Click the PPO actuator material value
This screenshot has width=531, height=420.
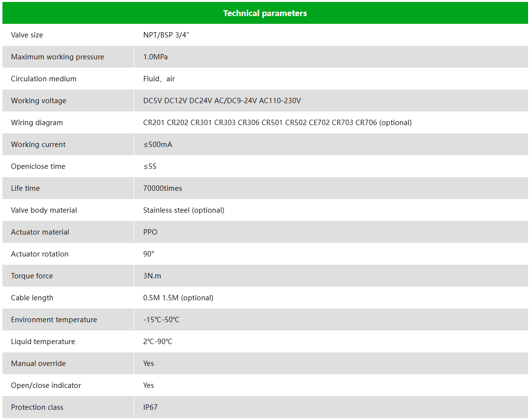[x=150, y=232]
